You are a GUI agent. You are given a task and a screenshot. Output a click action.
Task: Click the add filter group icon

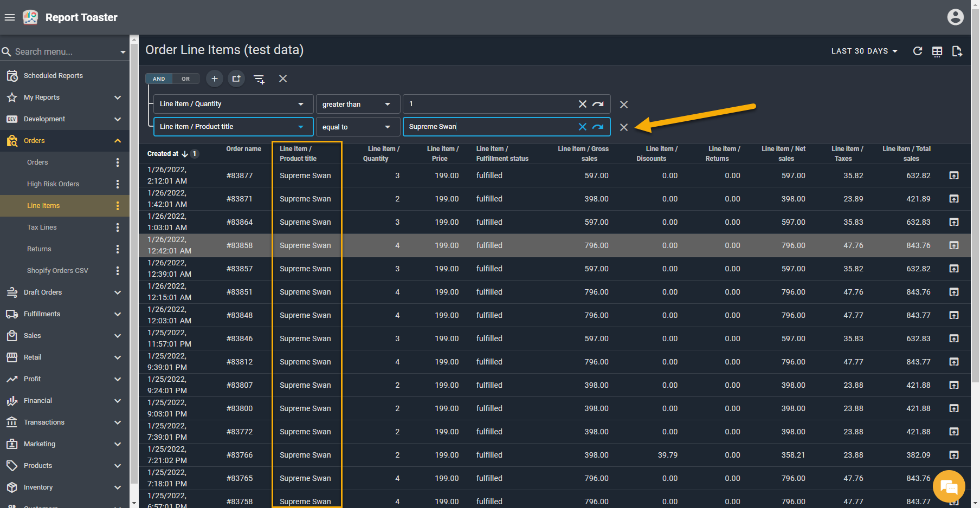coord(236,79)
